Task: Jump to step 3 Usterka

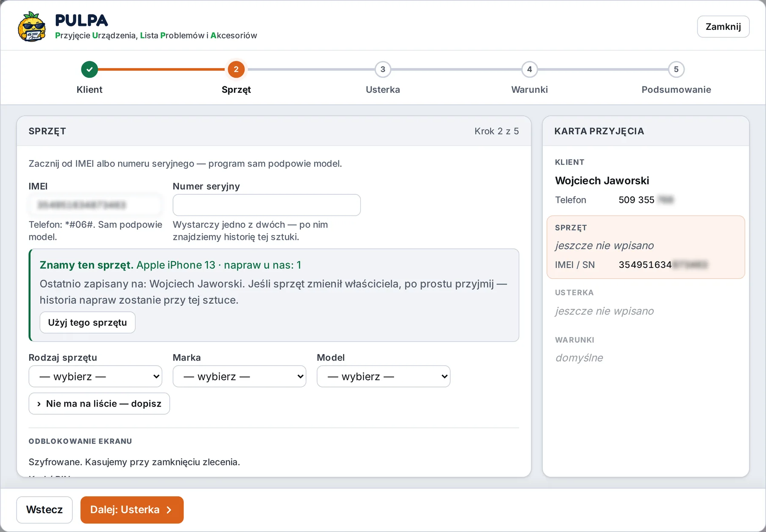Action: point(383,69)
